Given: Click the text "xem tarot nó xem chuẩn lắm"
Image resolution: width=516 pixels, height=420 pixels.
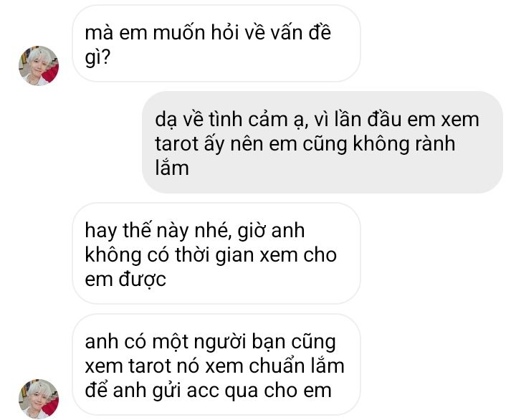Looking at the screenshot, I should pyautogui.click(x=214, y=366).
